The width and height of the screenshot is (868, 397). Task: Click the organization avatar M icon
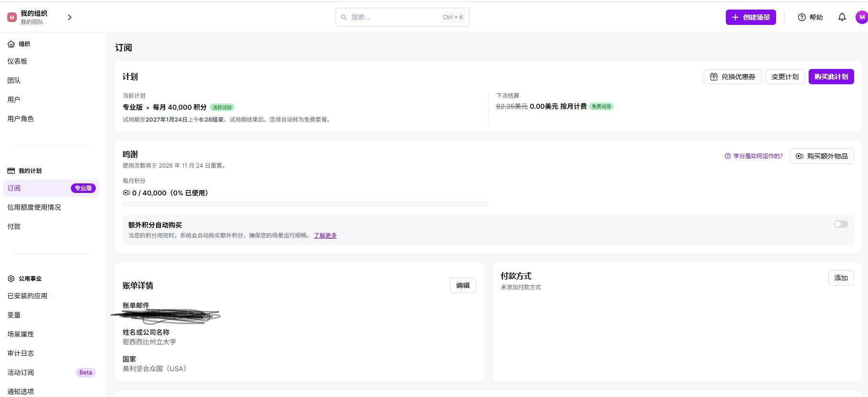(x=12, y=17)
